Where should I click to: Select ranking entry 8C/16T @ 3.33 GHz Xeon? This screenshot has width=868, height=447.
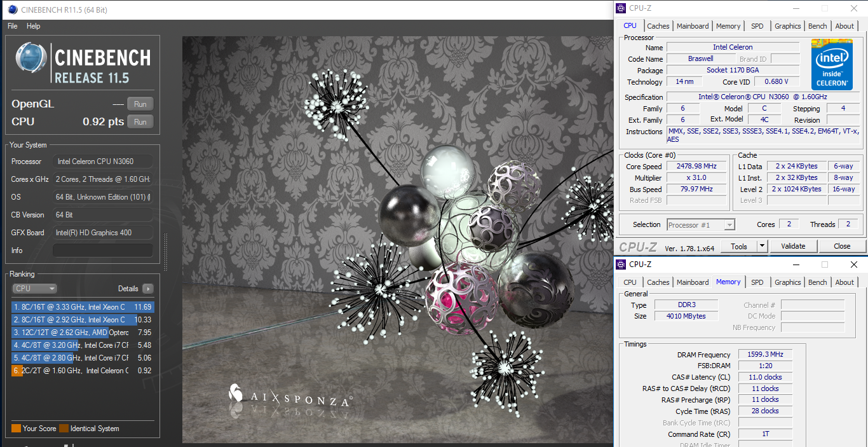pos(83,307)
